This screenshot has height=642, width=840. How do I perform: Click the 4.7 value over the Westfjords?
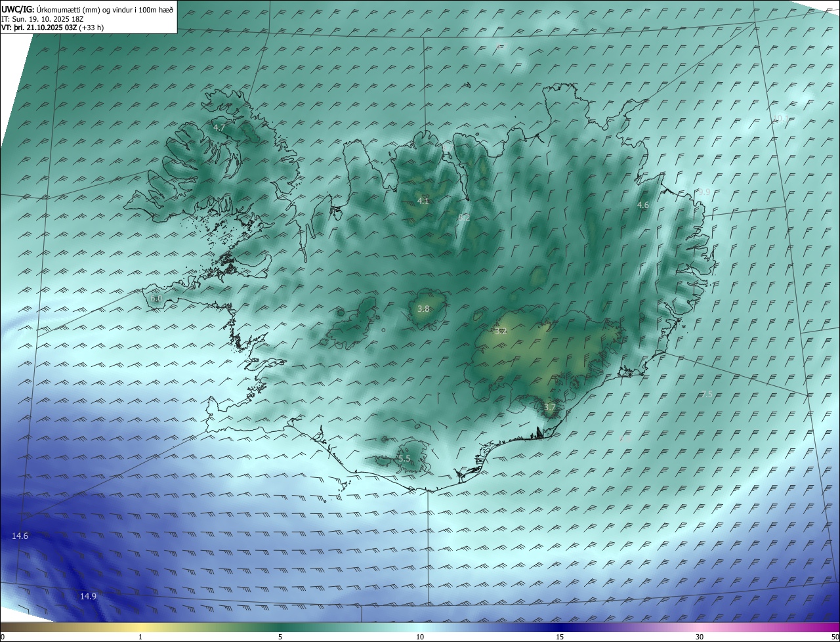click(219, 128)
